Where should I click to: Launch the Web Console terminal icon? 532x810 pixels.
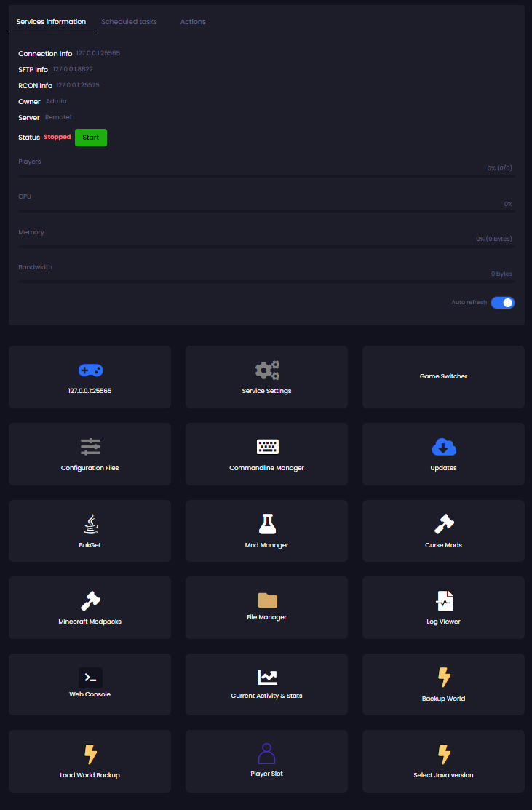point(90,678)
